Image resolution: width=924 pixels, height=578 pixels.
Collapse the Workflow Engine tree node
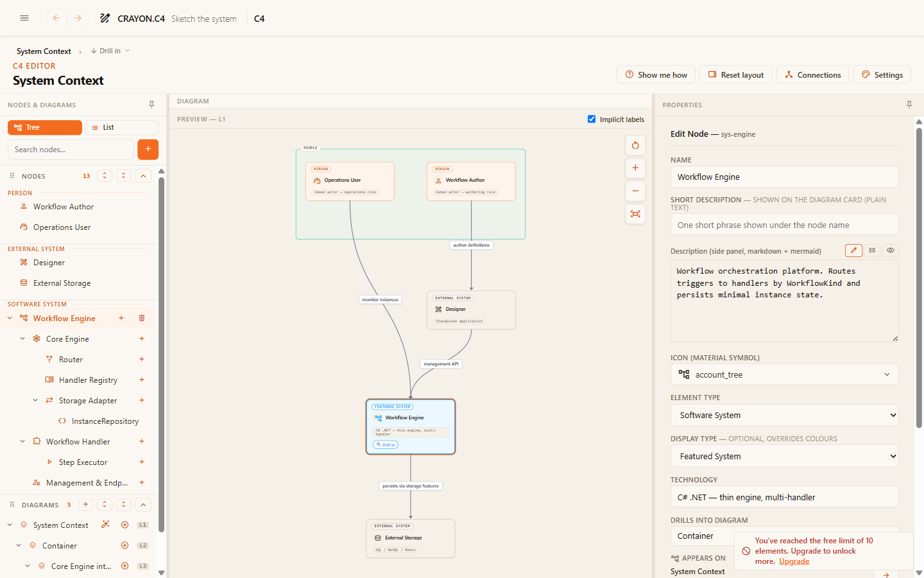tap(10, 318)
